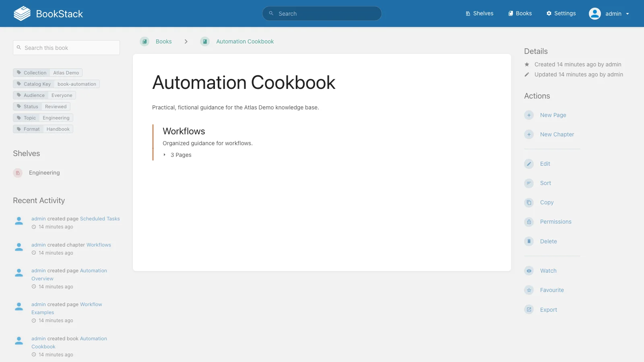Click the header search magnifier icon
Viewport: 644px width, 362px height.
[x=271, y=13]
